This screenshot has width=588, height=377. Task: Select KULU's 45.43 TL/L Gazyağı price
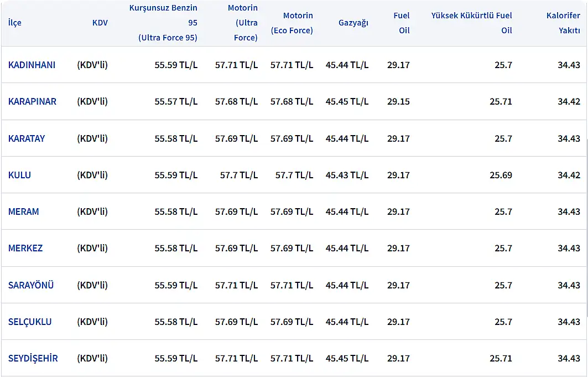point(347,175)
